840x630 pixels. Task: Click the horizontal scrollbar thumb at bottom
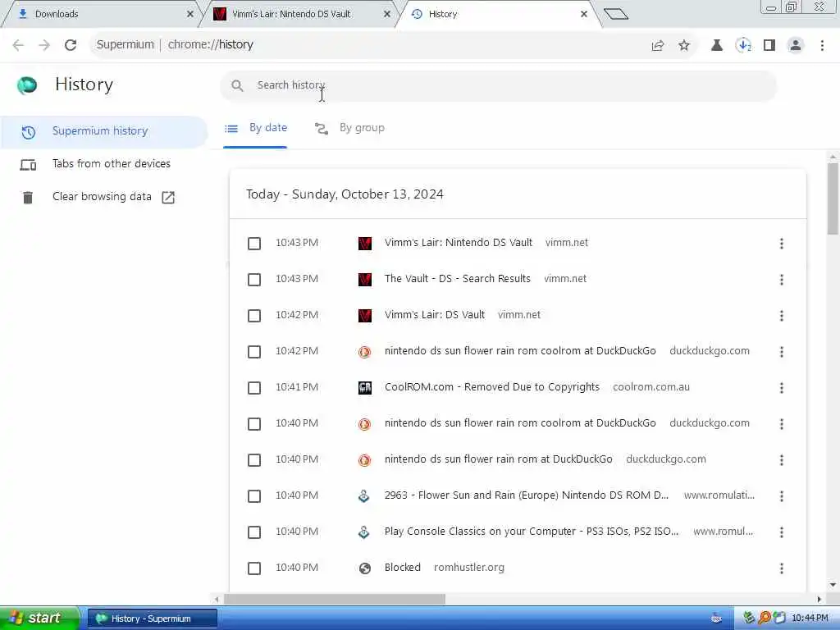pos(335,599)
